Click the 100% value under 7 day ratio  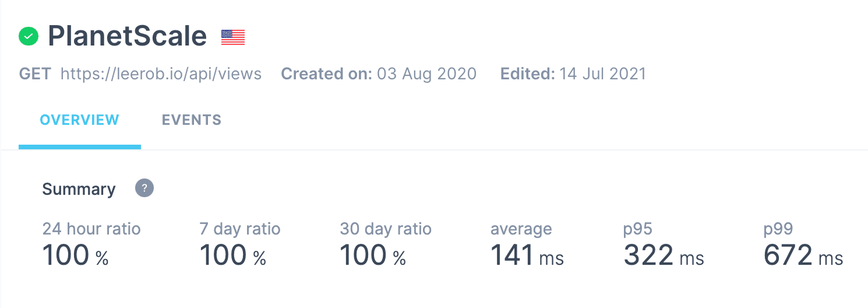[232, 256]
